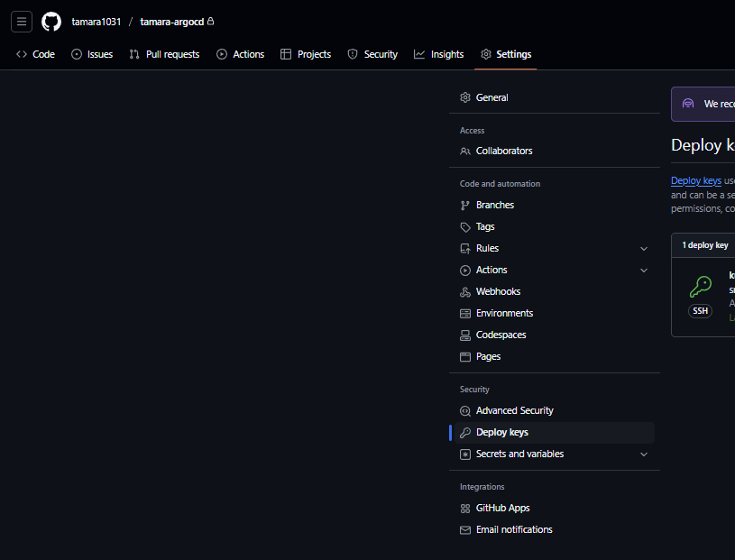Viewport: 735px width, 560px height.
Task: Click the Tags label icon
Action: coord(465,227)
